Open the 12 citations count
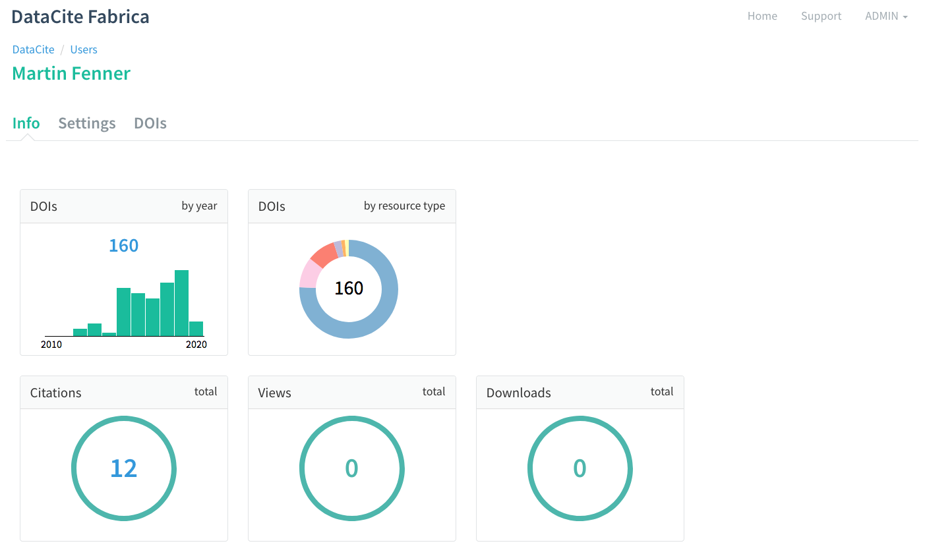The image size is (925, 560). pos(123,468)
